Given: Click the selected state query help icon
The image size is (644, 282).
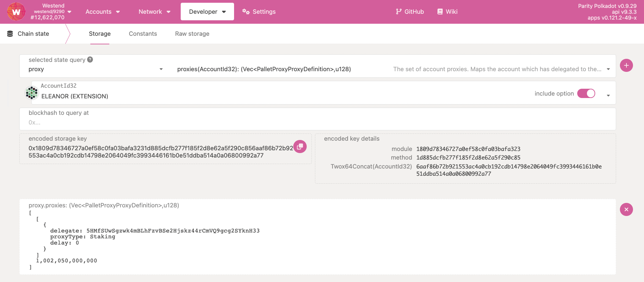Looking at the screenshot, I should click(90, 59).
